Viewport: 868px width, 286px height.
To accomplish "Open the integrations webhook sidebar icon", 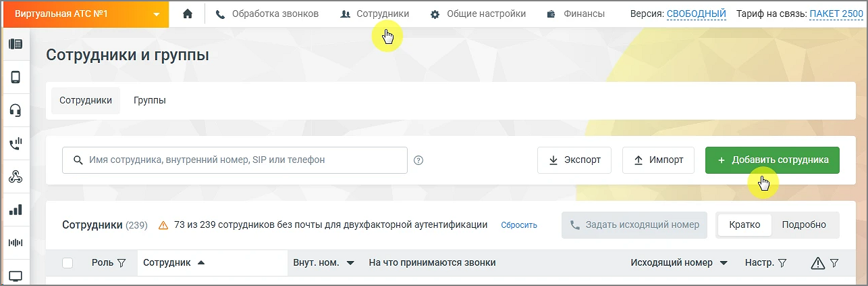I will 15,176.
